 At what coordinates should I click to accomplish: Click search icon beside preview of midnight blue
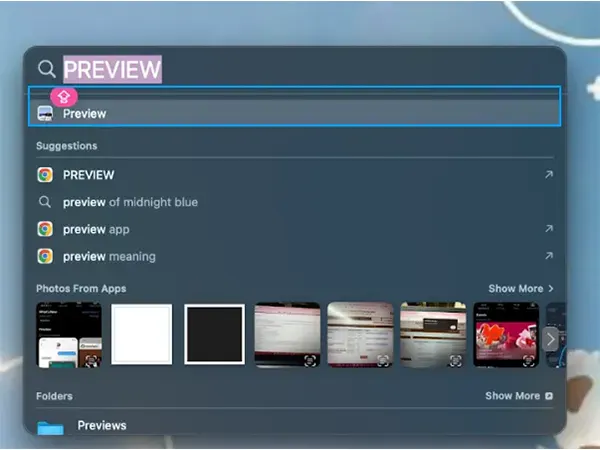pos(45,202)
